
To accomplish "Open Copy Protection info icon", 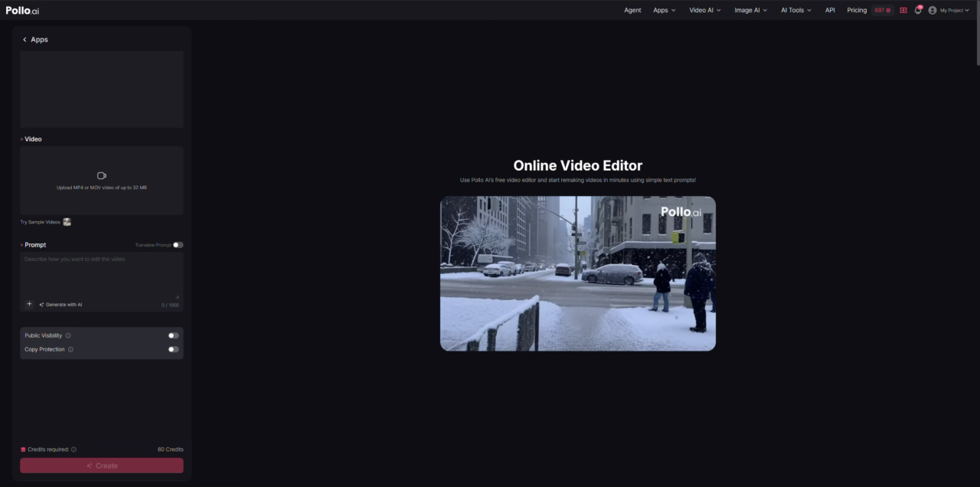I will click(70, 349).
